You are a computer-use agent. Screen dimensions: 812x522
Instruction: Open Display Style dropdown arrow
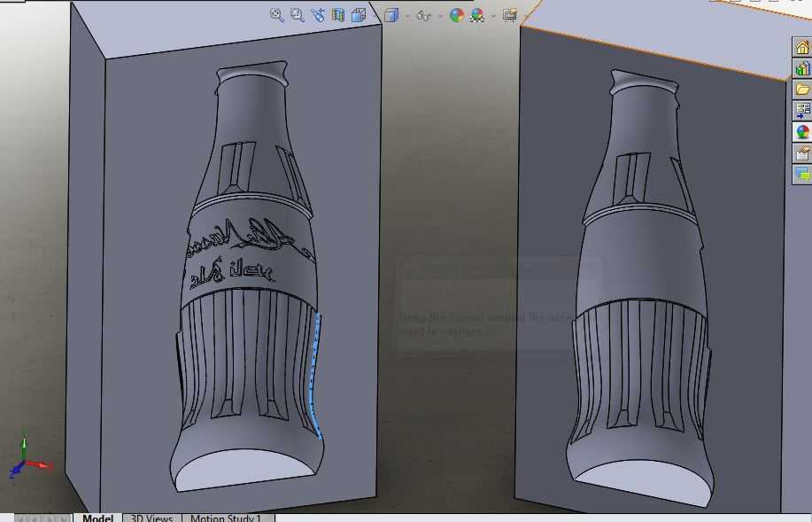click(407, 16)
